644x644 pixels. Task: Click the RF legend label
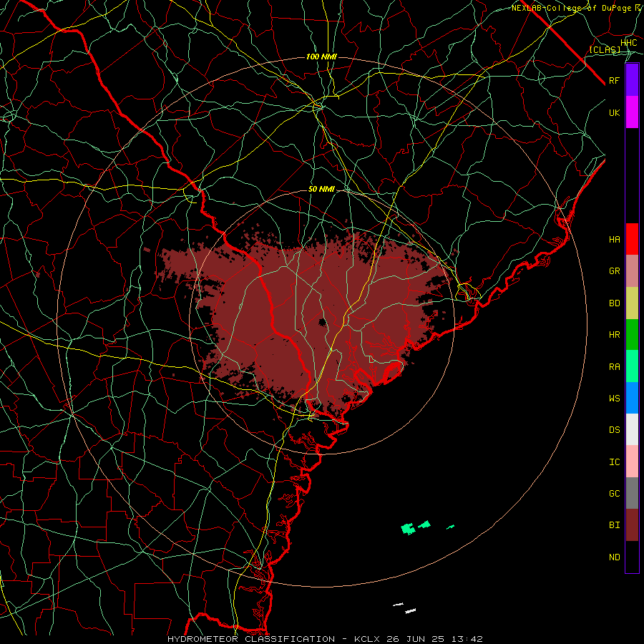[614, 80]
